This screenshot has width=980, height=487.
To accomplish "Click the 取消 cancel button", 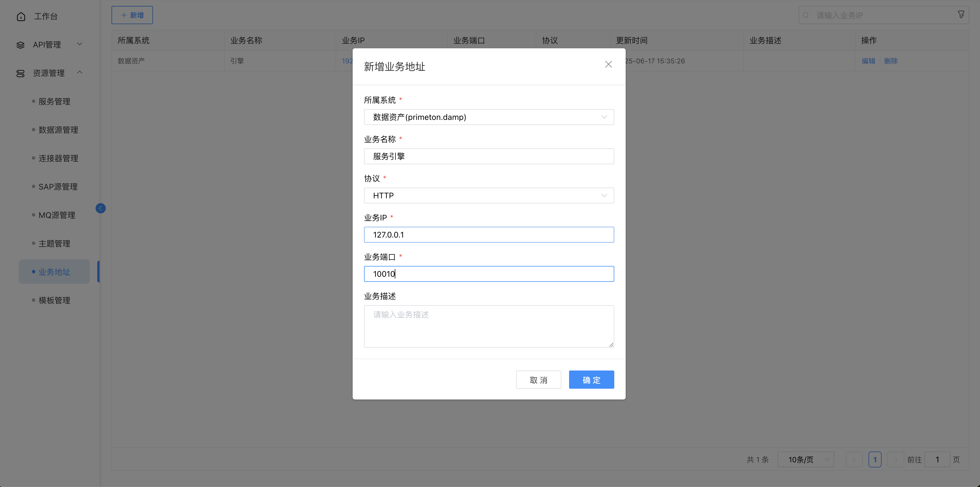I will coord(539,379).
